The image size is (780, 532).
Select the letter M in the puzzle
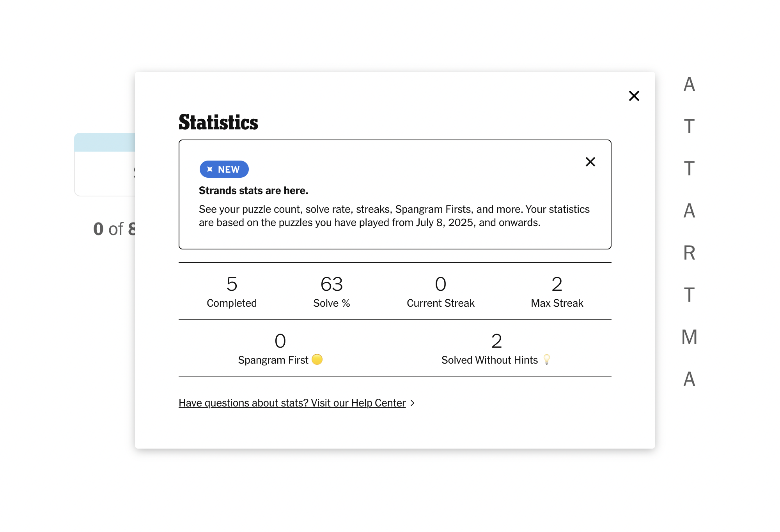(689, 337)
